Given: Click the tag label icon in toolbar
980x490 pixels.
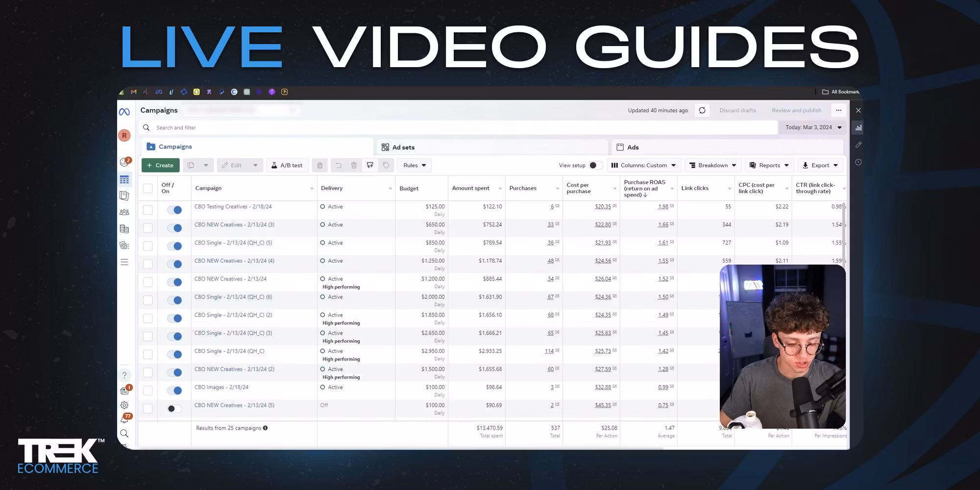Looking at the screenshot, I should click(x=386, y=166).
